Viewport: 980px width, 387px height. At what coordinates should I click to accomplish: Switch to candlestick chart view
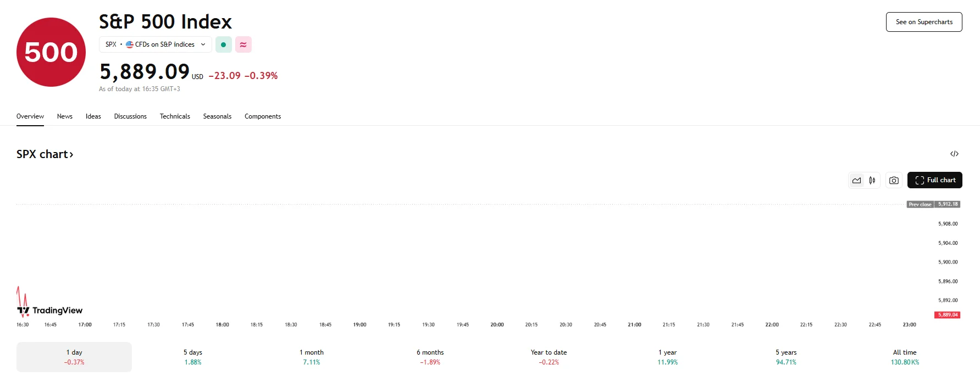click(x=872, y=180)
